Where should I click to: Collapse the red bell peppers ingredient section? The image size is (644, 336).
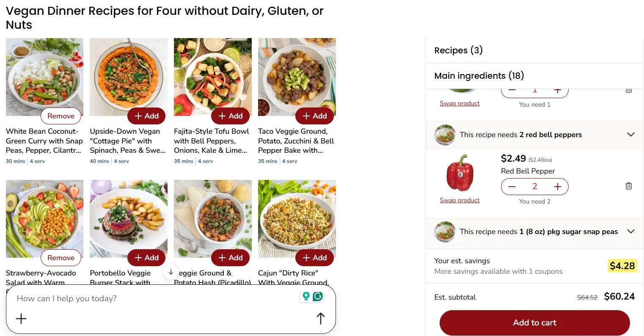(x=631, y=135)
